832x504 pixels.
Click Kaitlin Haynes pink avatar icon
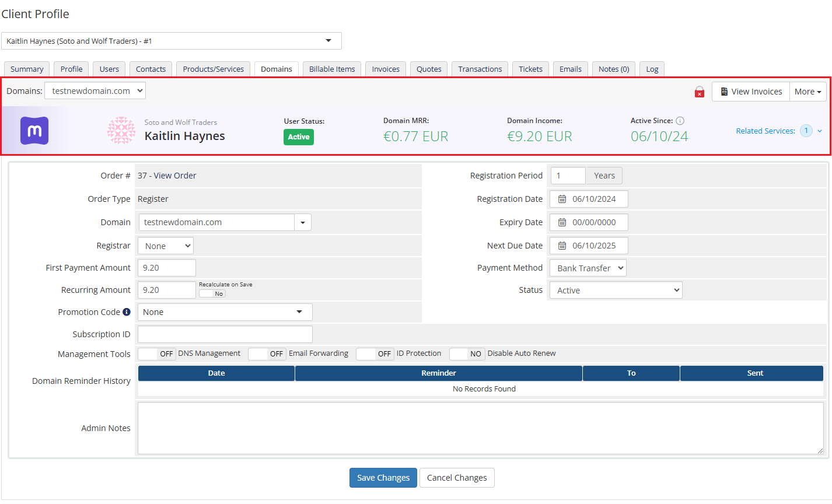pyautogui.click(x=121, y=130)
